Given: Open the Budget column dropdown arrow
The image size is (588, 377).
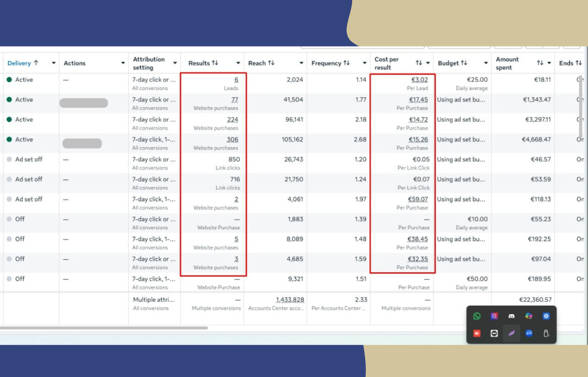Looking at the screenshot, I should 486,63.
